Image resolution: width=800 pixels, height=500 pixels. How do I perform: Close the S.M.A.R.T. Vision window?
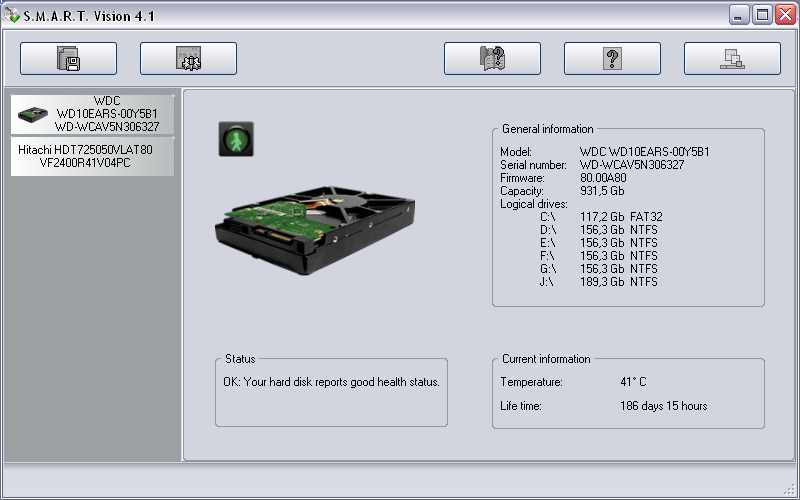[x=785, y=15]
